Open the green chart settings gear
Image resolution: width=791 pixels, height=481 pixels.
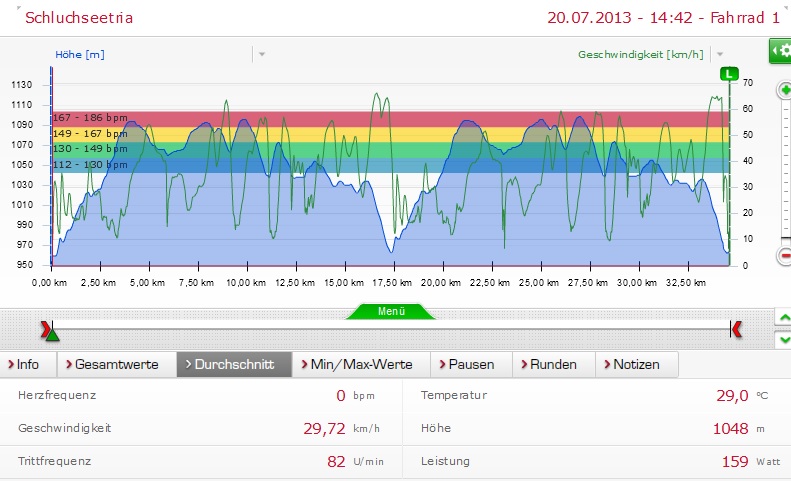point(779,52)
